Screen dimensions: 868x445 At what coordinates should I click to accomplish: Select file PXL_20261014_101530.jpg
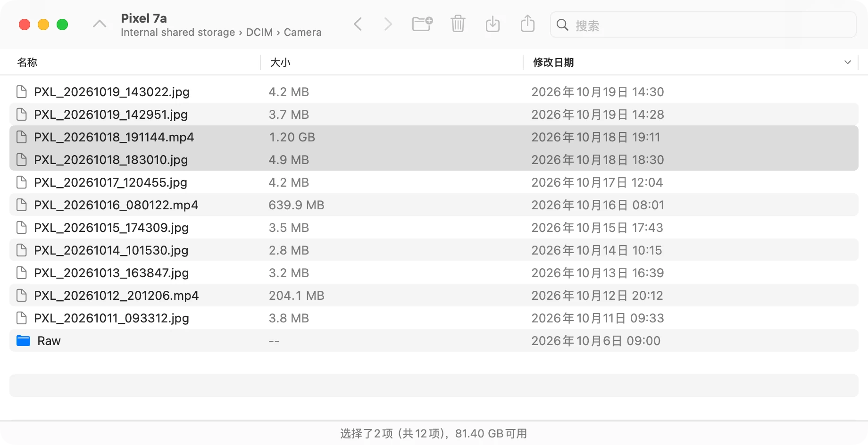111,250
